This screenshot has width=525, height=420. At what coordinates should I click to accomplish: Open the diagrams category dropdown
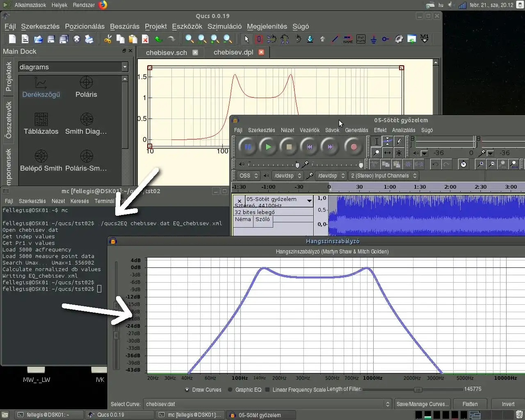coord(124,66)
